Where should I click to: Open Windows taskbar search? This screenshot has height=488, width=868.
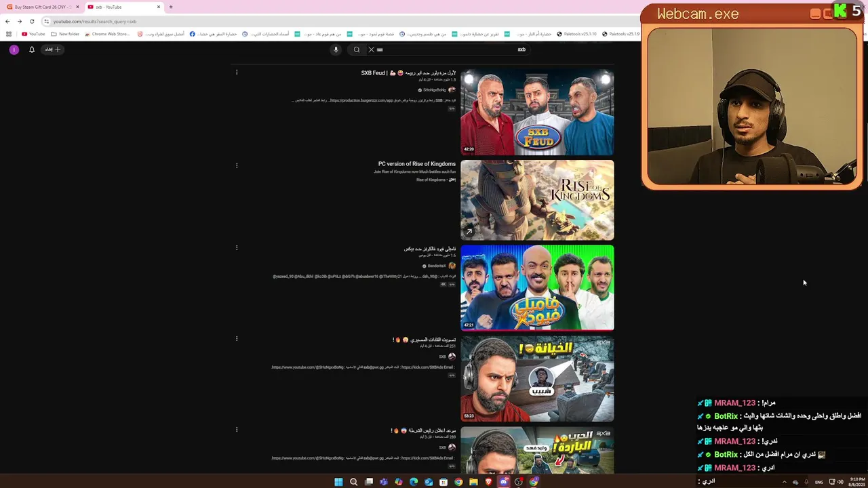pos(353,482)
